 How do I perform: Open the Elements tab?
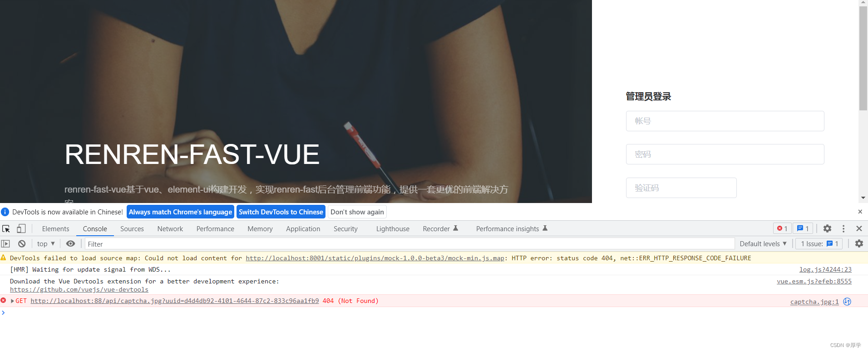pyautogui.click(x=56, y=229)
